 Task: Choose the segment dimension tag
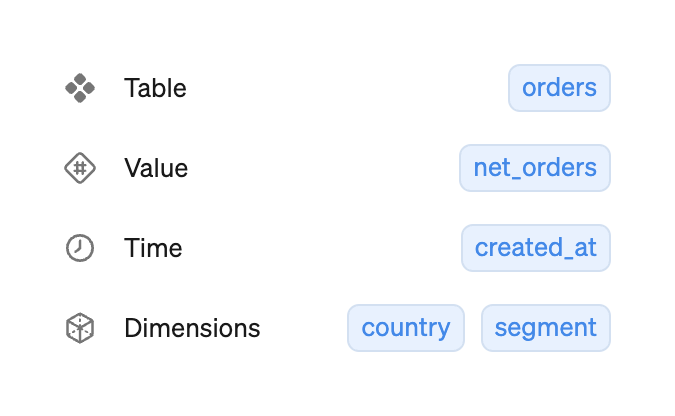(546, 328)
